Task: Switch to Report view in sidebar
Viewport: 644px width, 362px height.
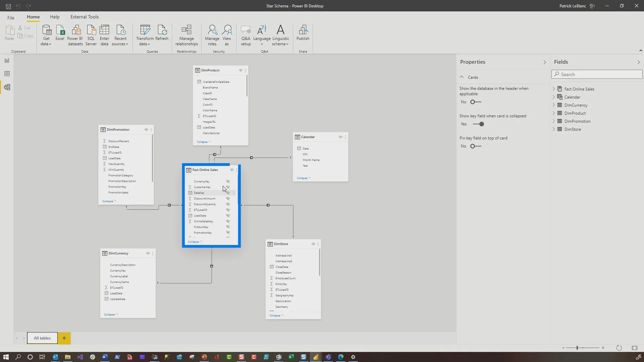Action: (x=7, y=60)
